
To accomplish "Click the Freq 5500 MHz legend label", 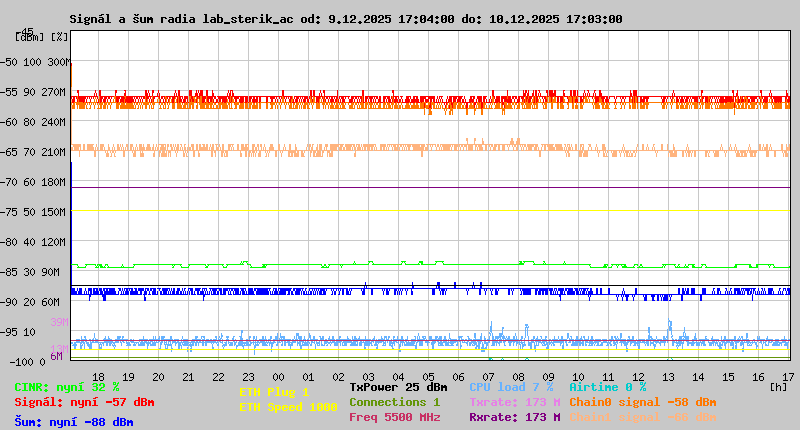I will [x=394, y=417].
